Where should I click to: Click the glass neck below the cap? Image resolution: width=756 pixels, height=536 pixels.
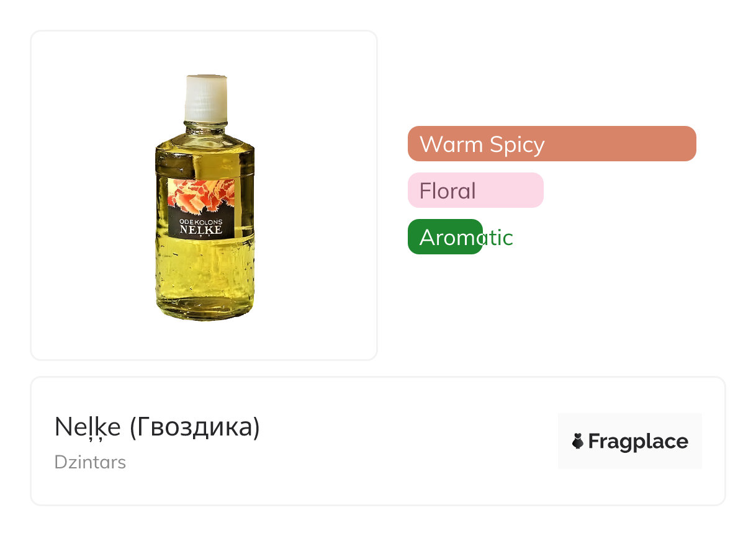[x=205, y=128]
